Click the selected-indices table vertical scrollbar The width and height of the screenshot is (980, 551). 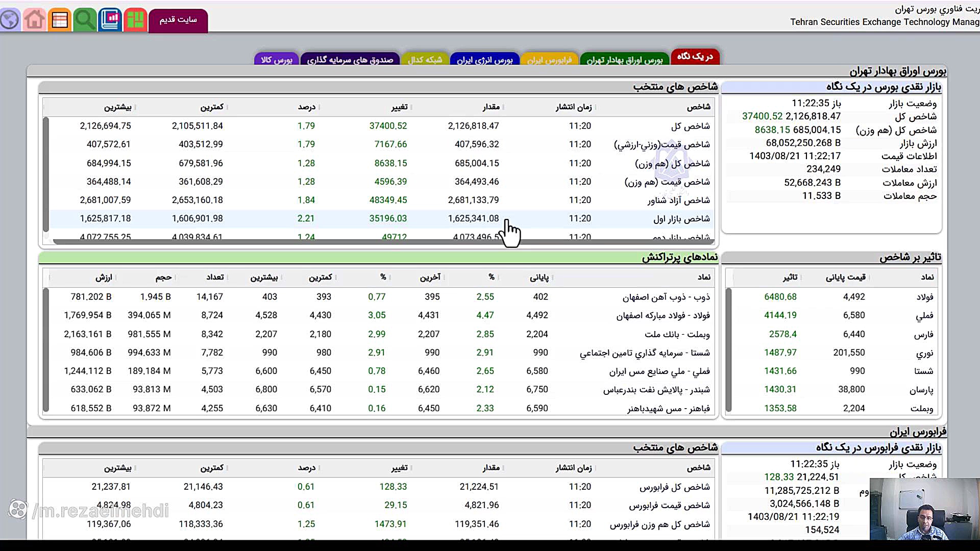point(46,173)
